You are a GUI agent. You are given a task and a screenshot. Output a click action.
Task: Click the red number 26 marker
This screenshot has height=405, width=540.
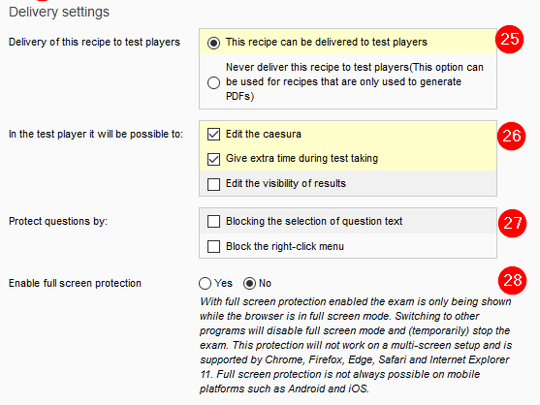click(511, 136)
